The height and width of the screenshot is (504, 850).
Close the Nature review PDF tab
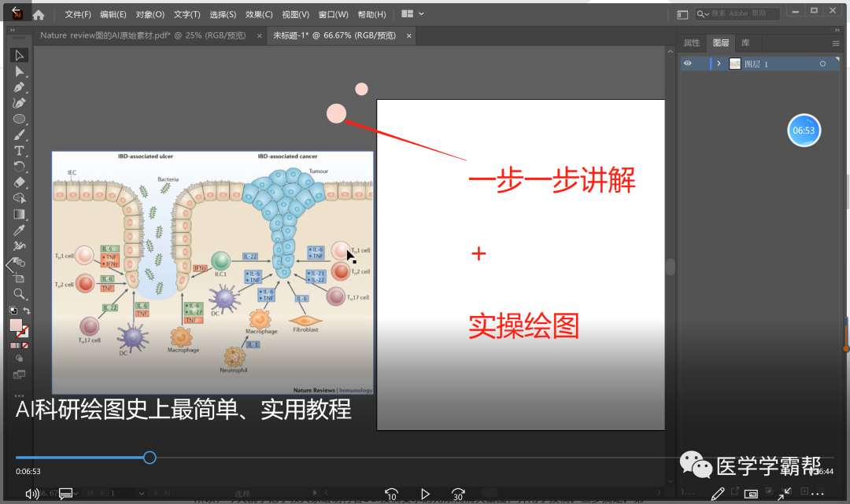coord(260,35)
